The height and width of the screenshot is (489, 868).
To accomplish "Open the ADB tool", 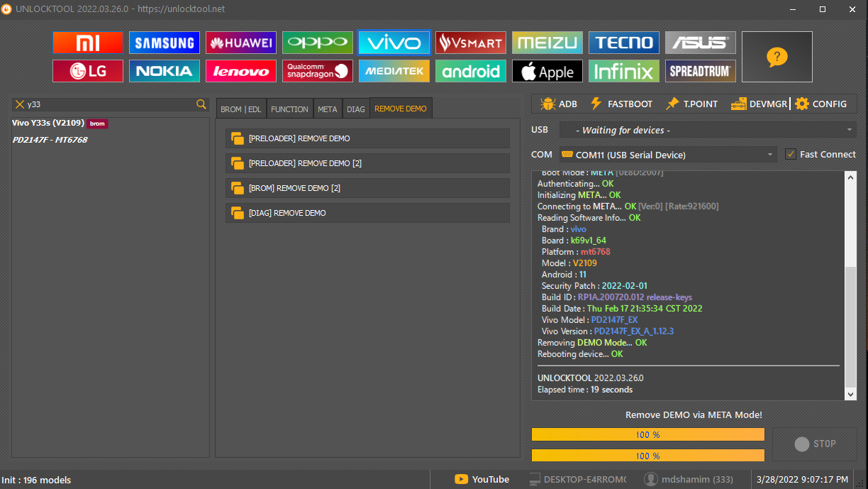I will coord(559,104).
